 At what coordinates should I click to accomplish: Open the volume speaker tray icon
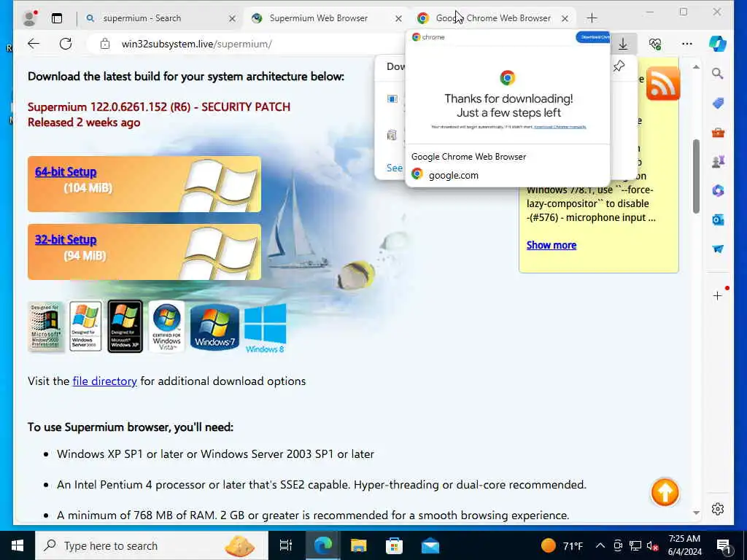[652, 545]
